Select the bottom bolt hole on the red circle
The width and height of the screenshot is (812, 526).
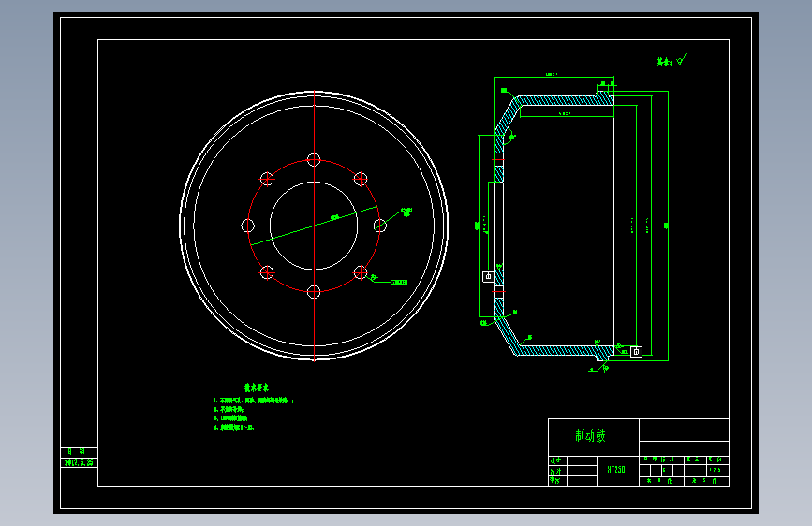coord(314,292)
